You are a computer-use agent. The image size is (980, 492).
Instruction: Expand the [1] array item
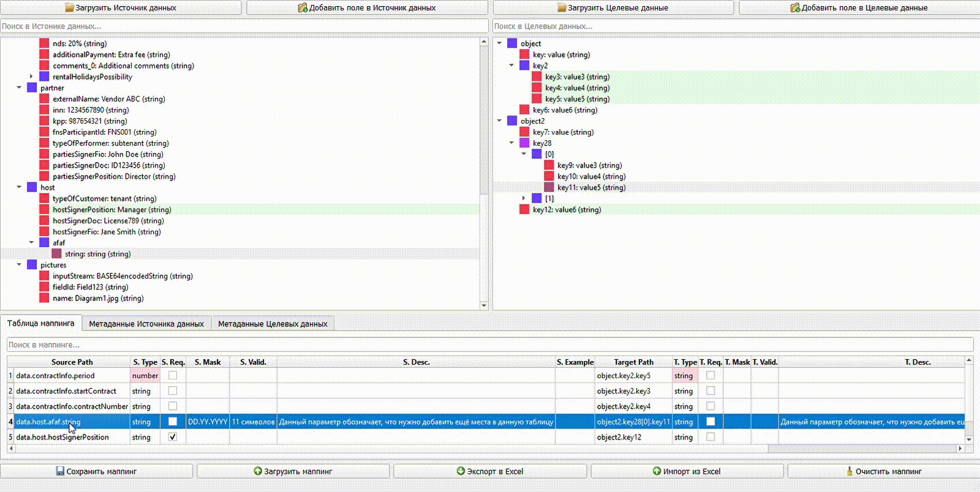(524, 198)
